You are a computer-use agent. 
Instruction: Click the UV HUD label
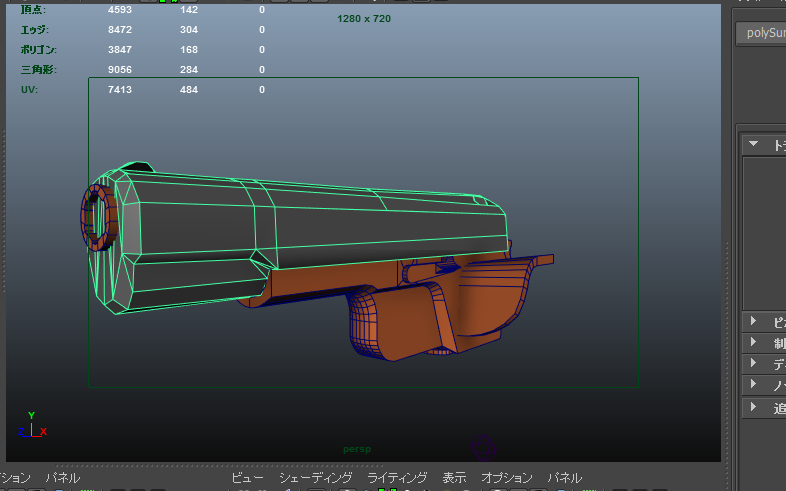(29, 90)
